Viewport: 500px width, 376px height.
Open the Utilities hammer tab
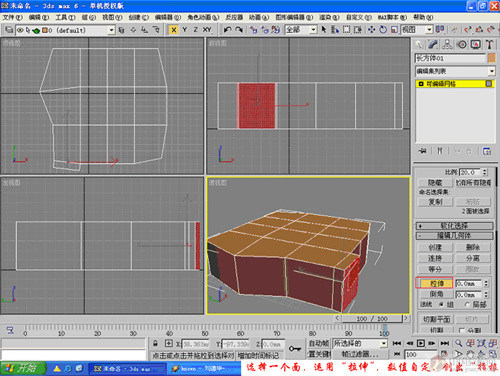click(x=489, y=44)
